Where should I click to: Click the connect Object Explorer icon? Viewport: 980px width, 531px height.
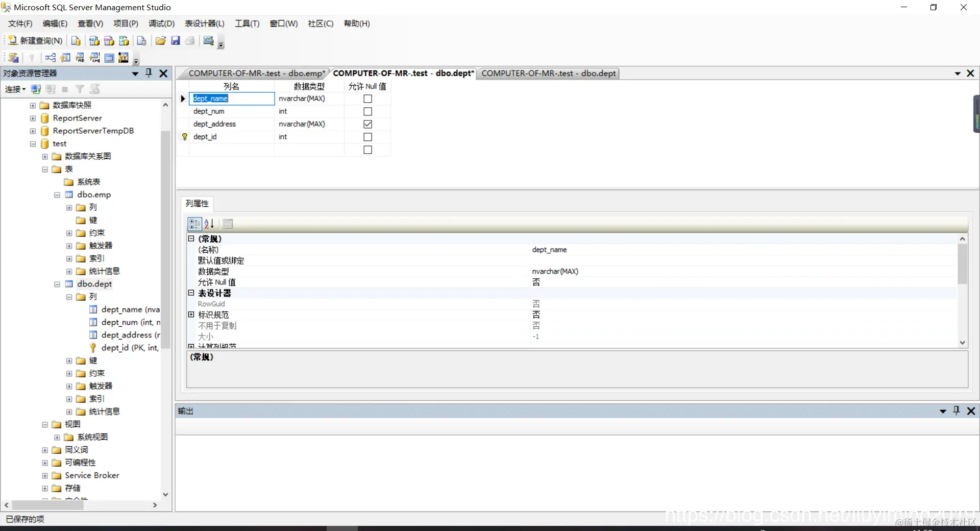(36, 89)
